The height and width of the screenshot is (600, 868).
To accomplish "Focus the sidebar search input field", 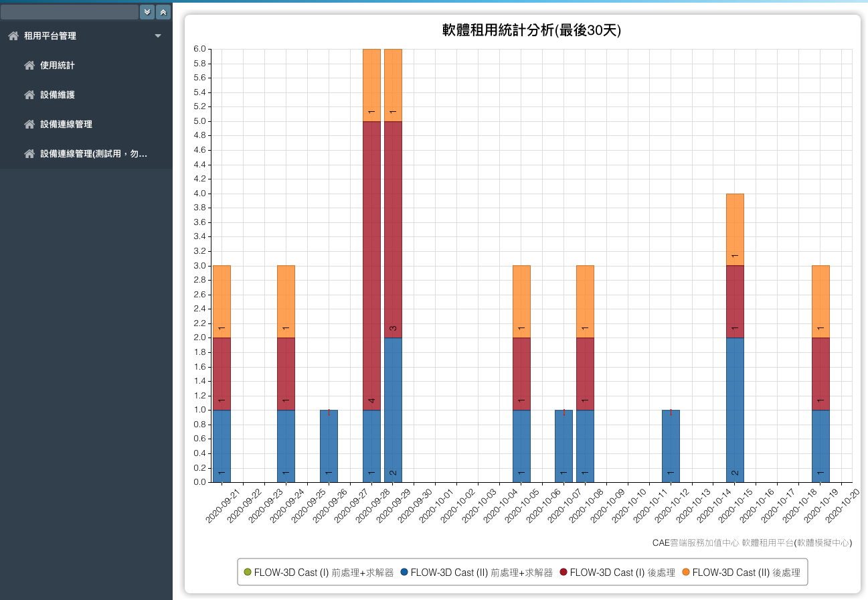I will click(70, 12).
